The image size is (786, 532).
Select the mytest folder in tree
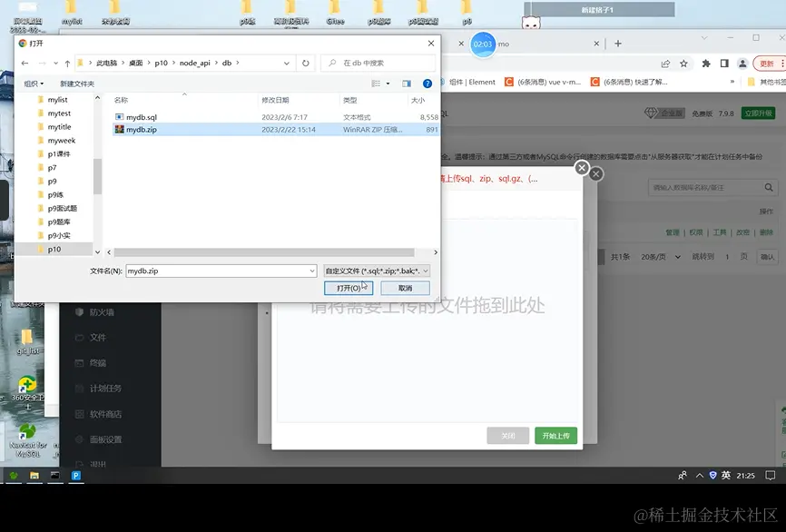point(59,113)
